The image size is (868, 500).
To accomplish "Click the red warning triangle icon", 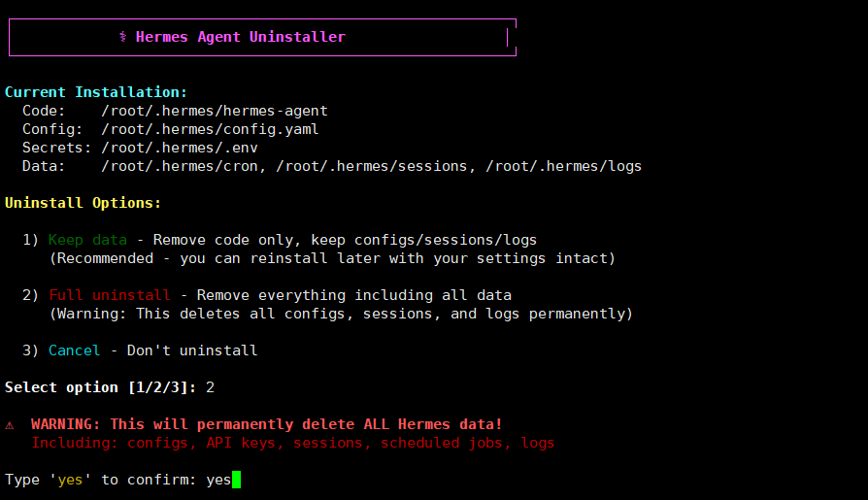I will coord(10,424).
